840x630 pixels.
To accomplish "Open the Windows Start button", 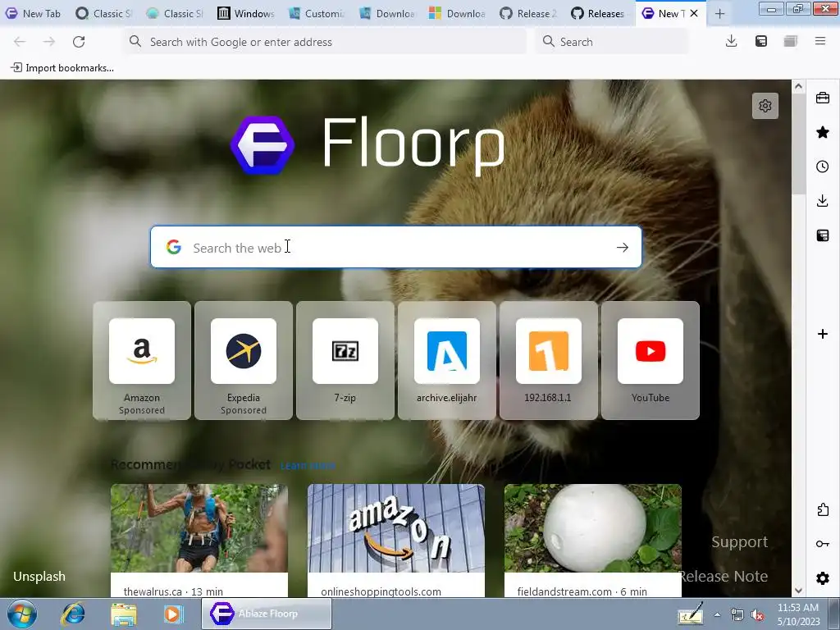I will (22, 614).
